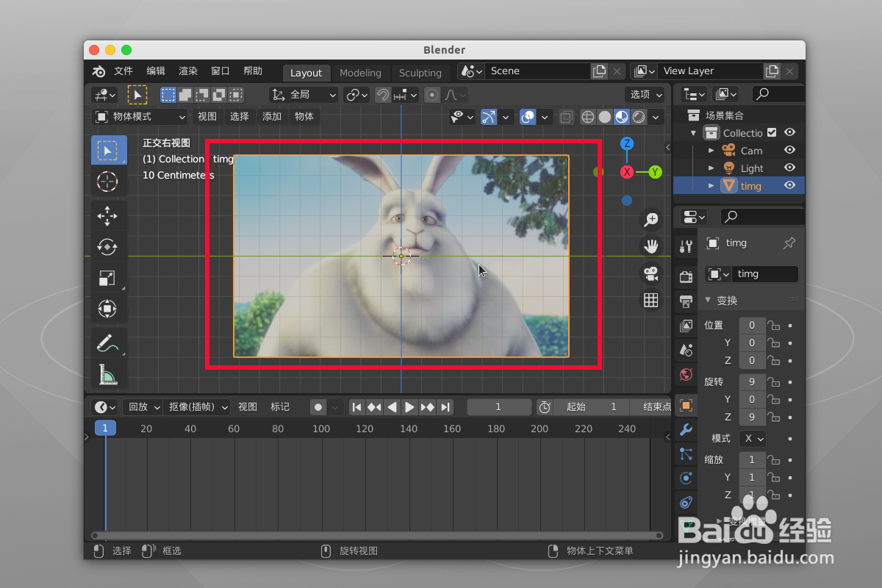Image resolution: width=882 pixels, height=588 pixels.
Task: Open the Render properties tab icon
Action: 686,277
